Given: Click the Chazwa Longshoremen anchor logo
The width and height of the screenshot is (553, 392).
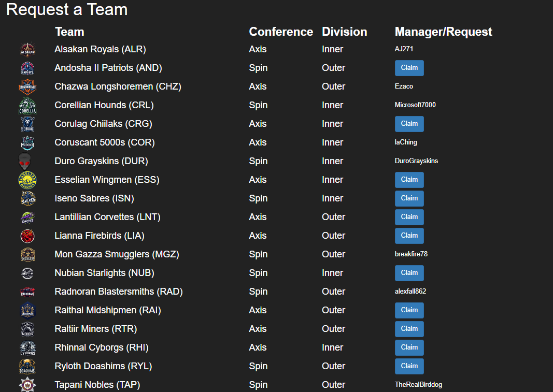Looking at the screenshot, I should click(x=28, y=86).
